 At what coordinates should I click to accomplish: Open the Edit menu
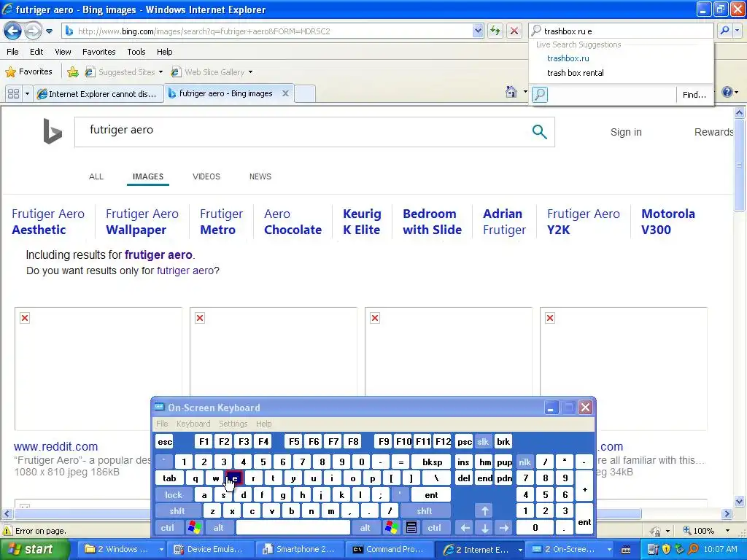tap(36, 52)
